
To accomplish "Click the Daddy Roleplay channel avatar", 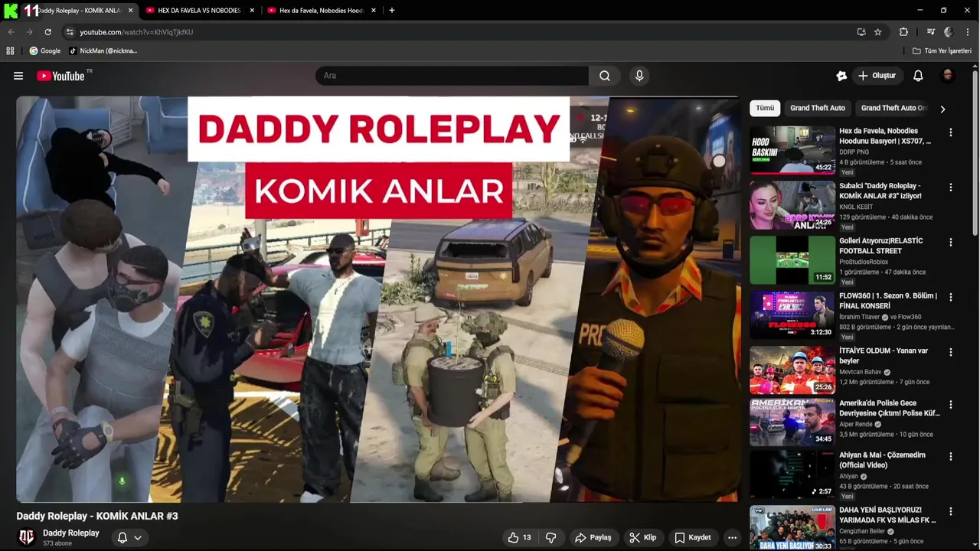I will pyautogui.click(x=27, y=537).
